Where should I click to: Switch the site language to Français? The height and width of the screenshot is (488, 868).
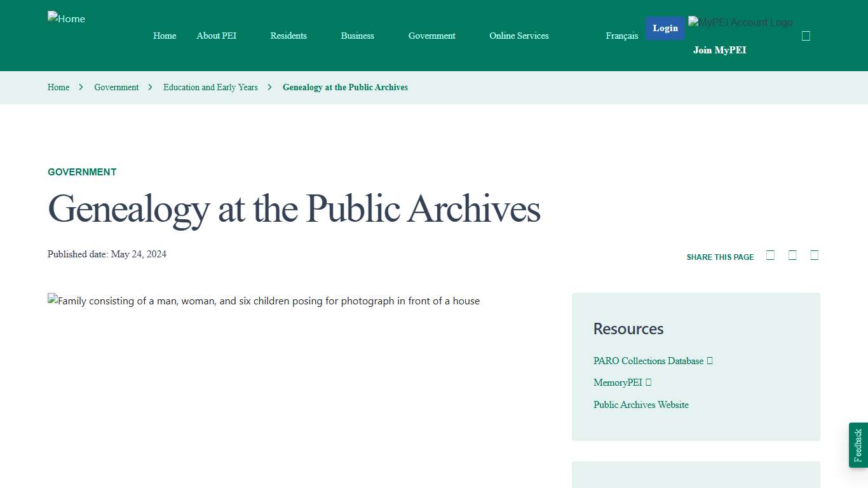[621, 36]
